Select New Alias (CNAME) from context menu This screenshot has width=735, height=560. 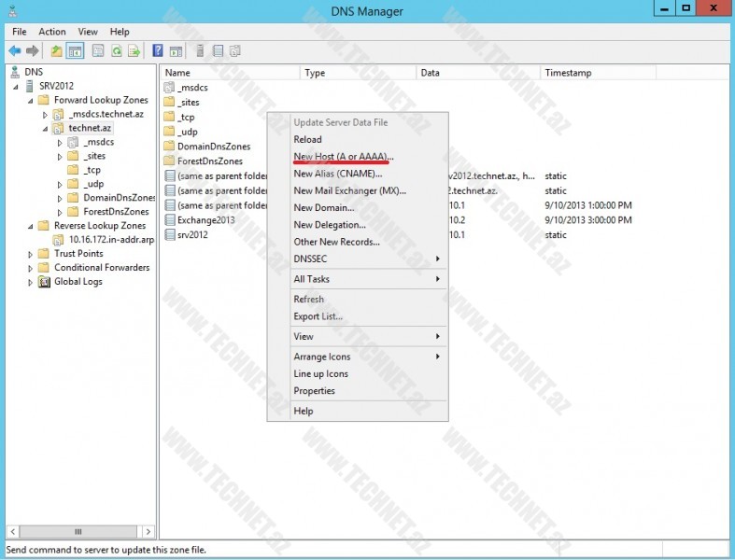[x=337, y=174]
